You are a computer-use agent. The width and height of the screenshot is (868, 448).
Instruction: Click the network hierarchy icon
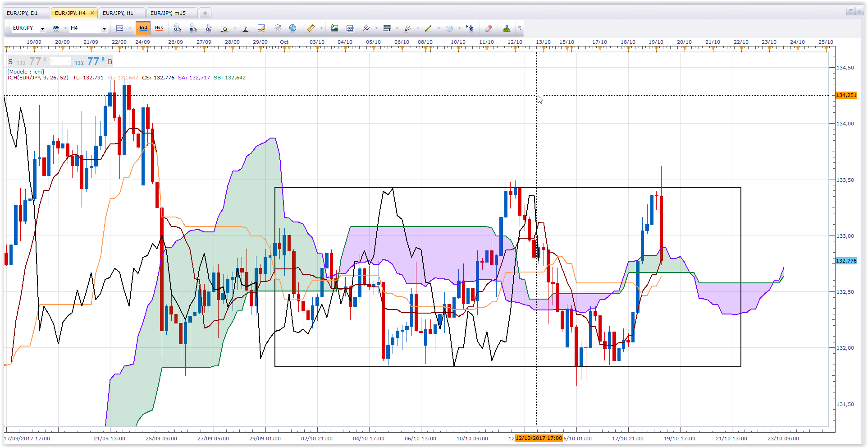[507, 28]
